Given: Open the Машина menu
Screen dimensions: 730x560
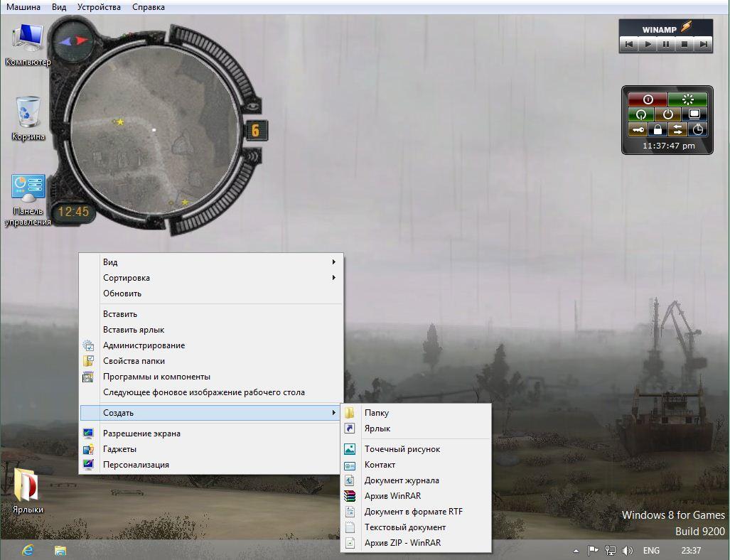Looking at the screenshot, I should [x=23, y=7].
